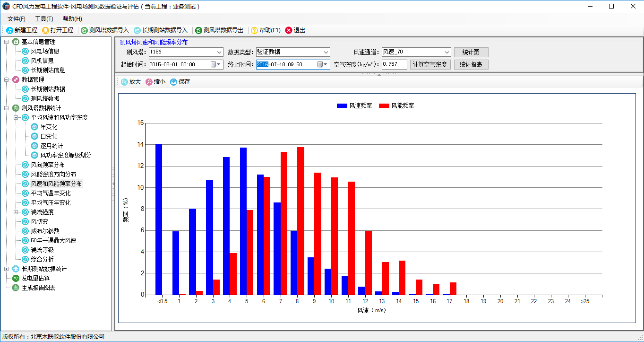644x342 pixels.
Task: Click the 统计图 button
Action: (x=471, y=52)
